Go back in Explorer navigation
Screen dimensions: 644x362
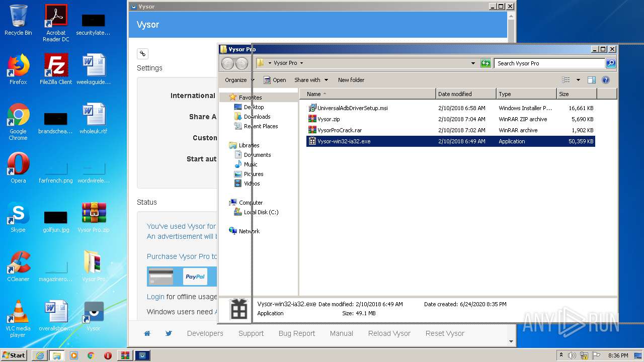[x=227, y=63]
